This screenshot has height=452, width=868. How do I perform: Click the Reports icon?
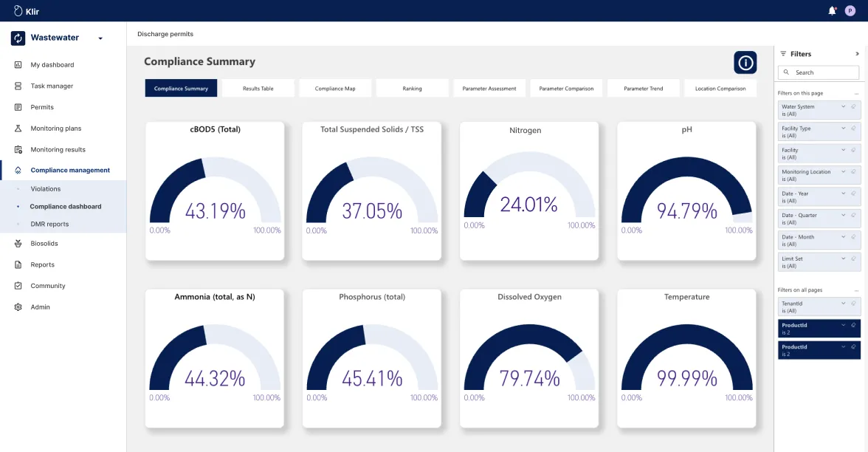pos(16,264)
